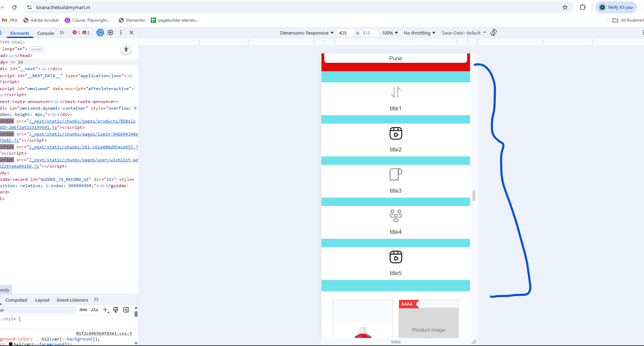Image resolution: width=644 pixels, height=346 pixels.
Task: Toggle the .cls element classes panel
Action: coord(94,310)
